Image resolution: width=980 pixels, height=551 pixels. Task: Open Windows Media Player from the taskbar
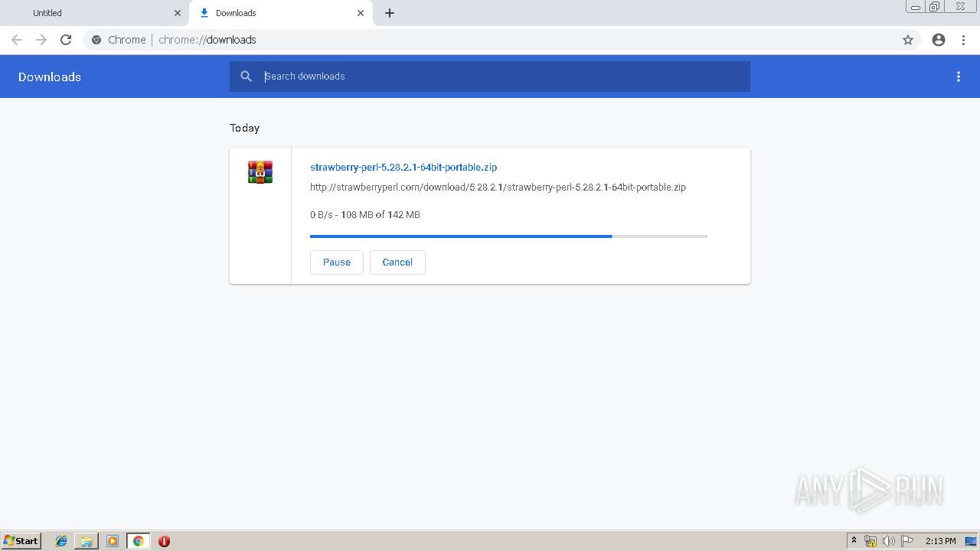coord(113,541)
